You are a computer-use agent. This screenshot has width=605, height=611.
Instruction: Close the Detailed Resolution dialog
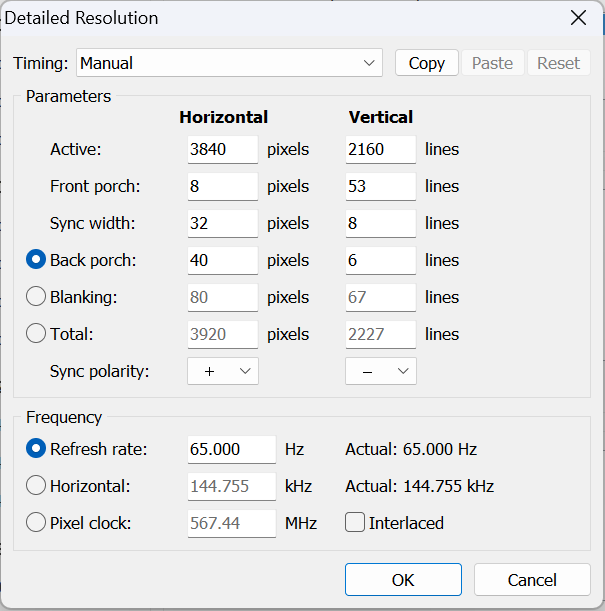pyautogui.click(x=578, y=18)
